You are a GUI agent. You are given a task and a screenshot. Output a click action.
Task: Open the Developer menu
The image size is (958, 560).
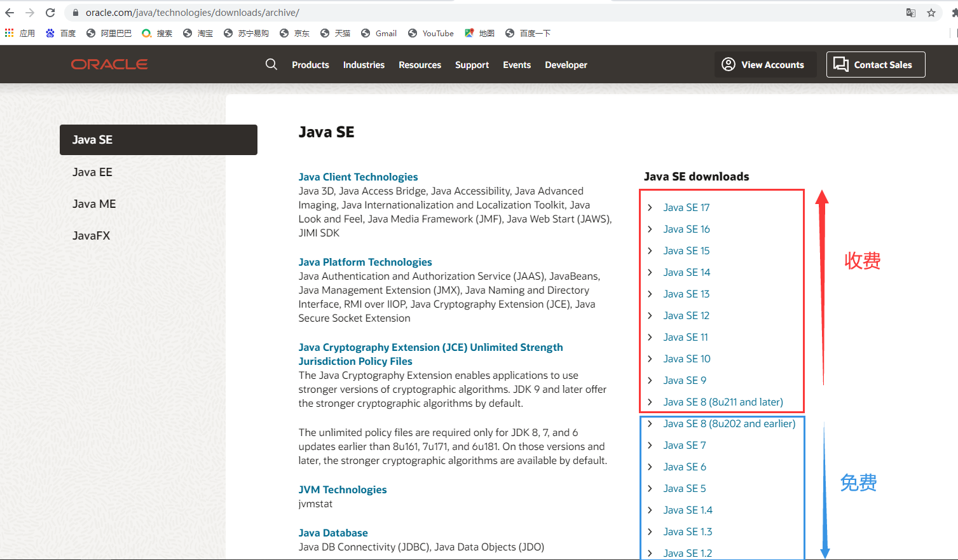tap(566, 65)
